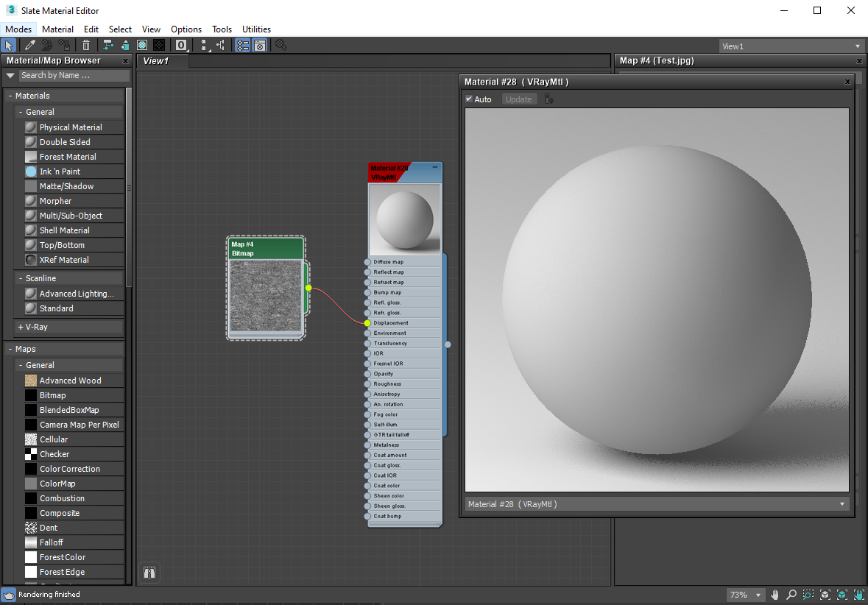Delete selected nodes using the trash icon
The image size is (868, 605).
(86, 45)
